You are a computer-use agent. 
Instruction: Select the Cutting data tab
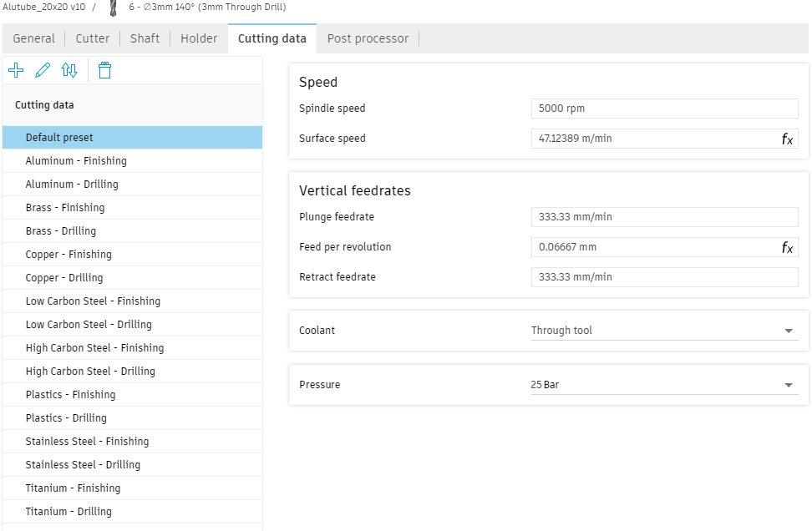coord(272,38)
